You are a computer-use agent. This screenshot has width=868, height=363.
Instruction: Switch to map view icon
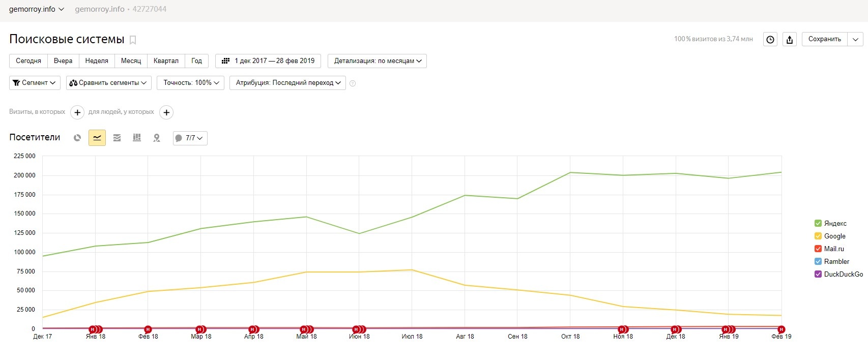click(x=157, y=138)
